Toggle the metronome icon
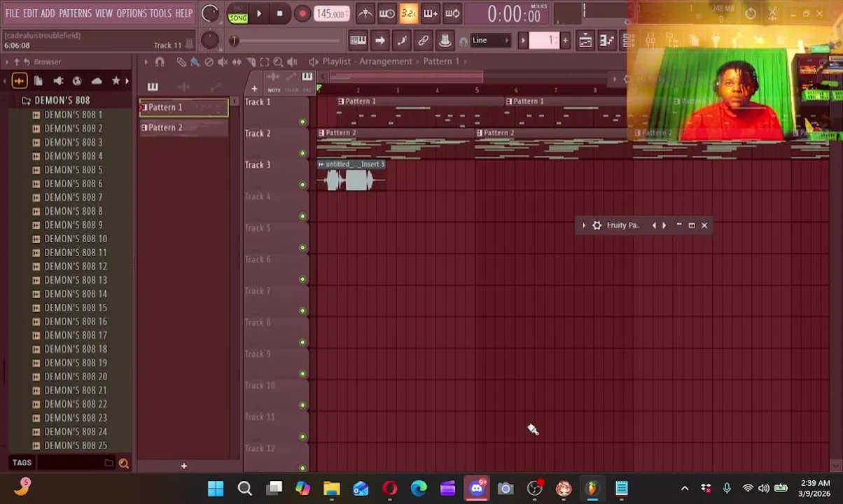This screenshot has height=504, width=843. tap(365, 13)
